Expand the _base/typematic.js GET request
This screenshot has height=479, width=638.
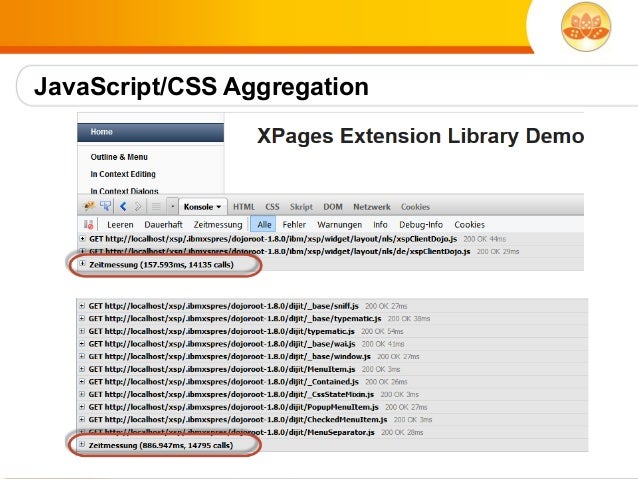82,318
